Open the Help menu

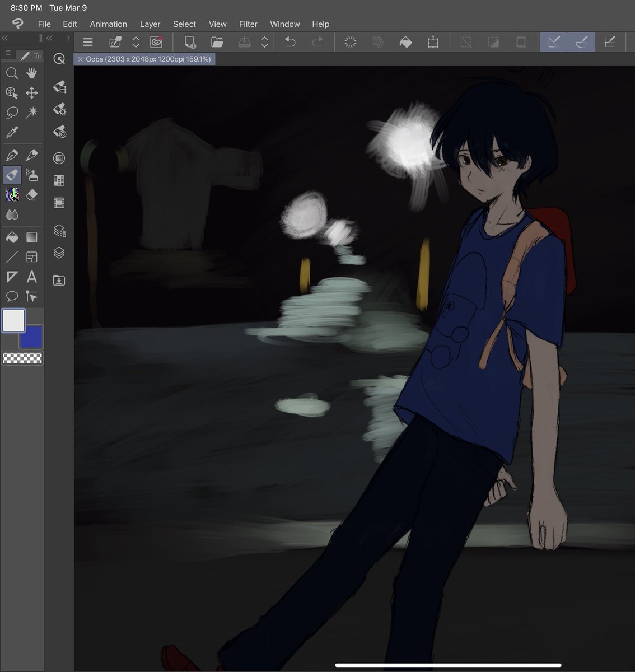pos(321,24)
